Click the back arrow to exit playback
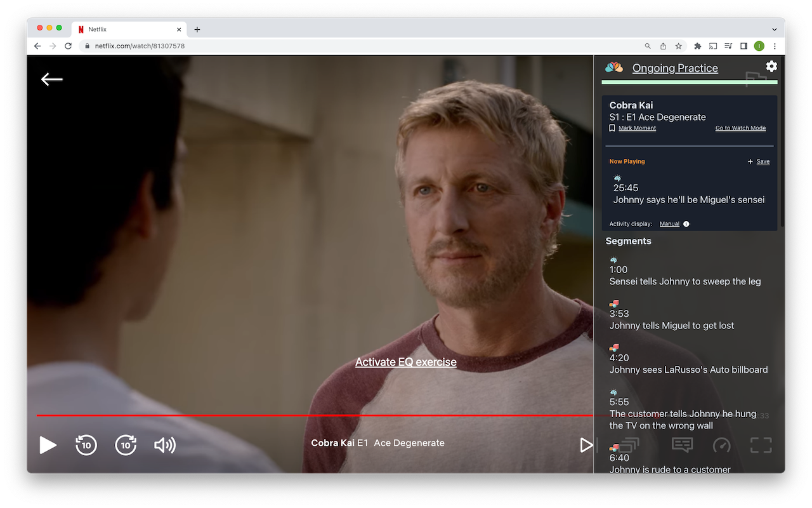This screenshot has height=508, width=812. coord(51,79)
